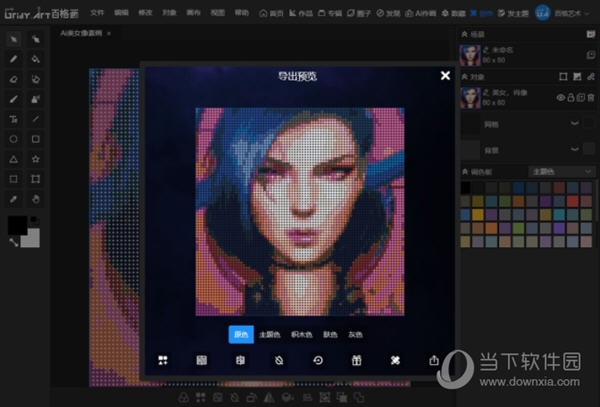Image resolution: width=600 pixels, height=407 pixels.
Task: Open the 编辑 menu
Action: coord(121,13)
